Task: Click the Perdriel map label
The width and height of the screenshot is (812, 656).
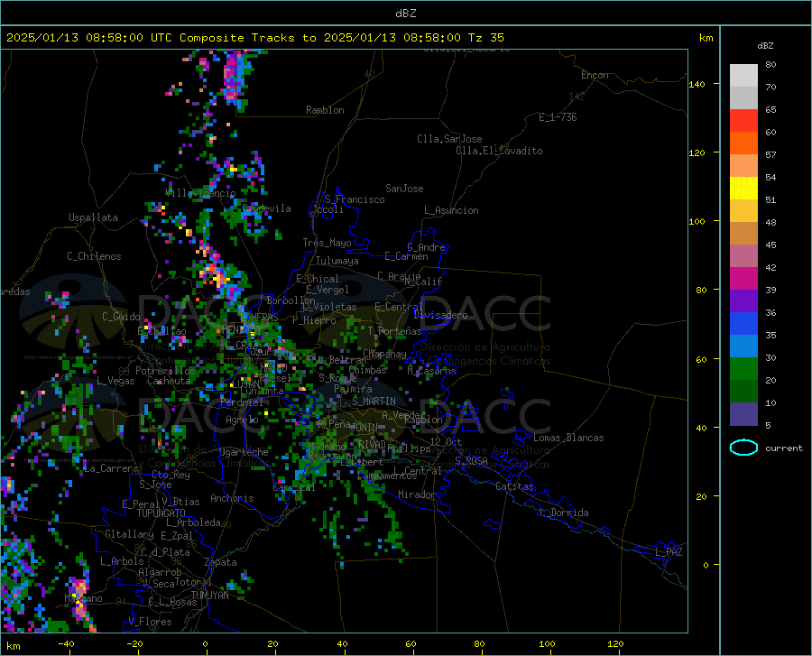Action: [x=242, y=402]
